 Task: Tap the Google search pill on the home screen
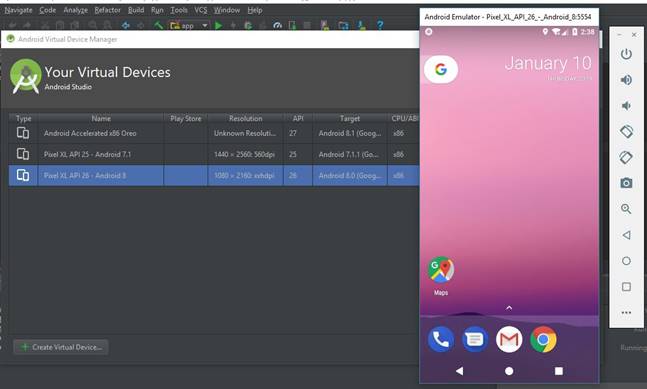441,69
